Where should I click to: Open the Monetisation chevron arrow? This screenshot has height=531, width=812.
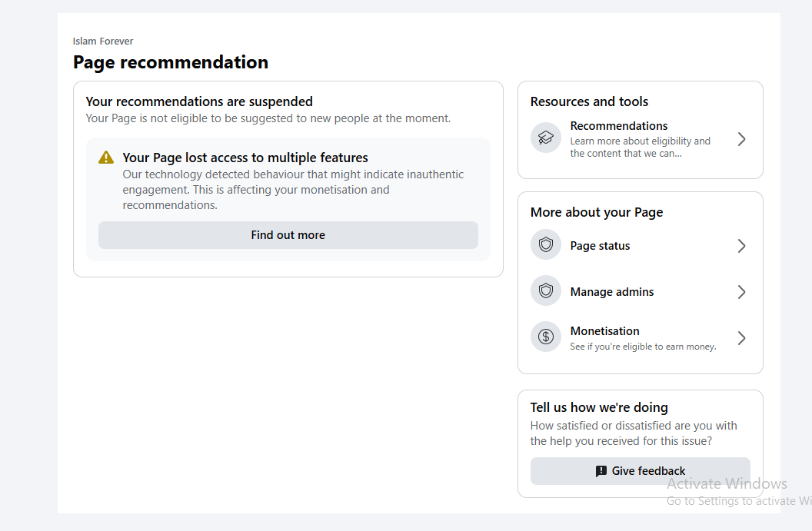[741, 338]
